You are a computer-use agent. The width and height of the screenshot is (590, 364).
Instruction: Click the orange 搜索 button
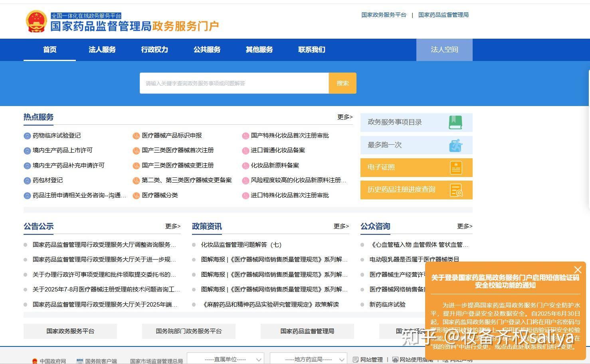pyautogui.click(x=343, y=83)
